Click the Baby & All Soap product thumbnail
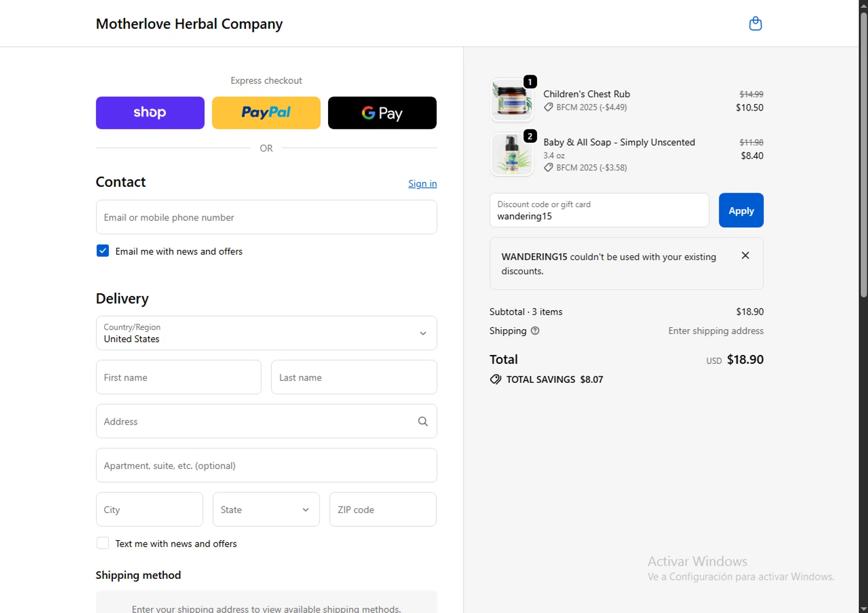Image resolution: width=868 pixels, height=613 pixels. (x=512, y=154)
